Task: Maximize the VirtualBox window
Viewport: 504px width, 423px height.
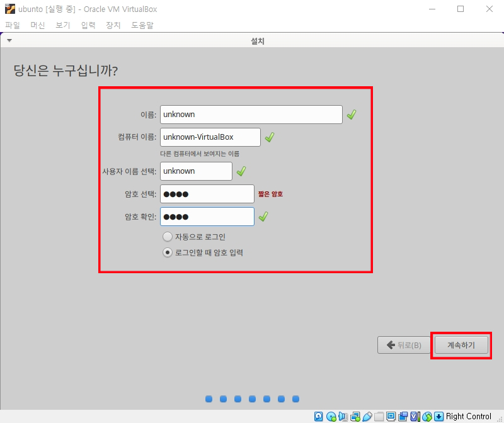Action: tap(461, 9)
